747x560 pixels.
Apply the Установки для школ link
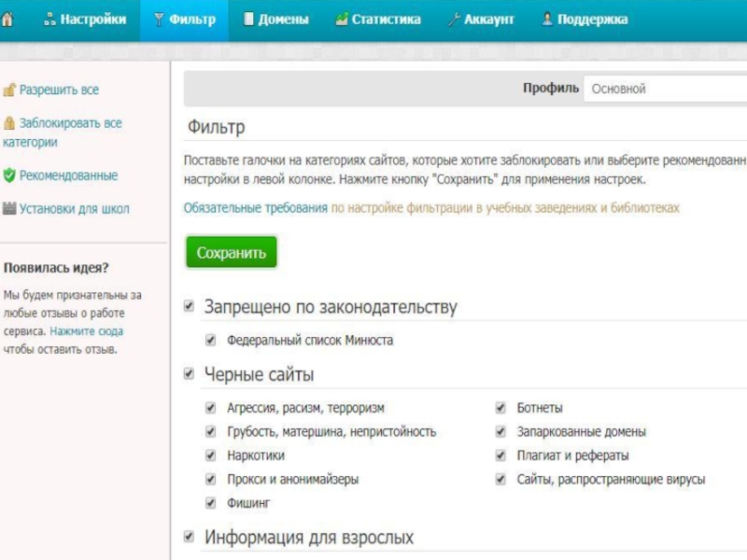(75, 208)
